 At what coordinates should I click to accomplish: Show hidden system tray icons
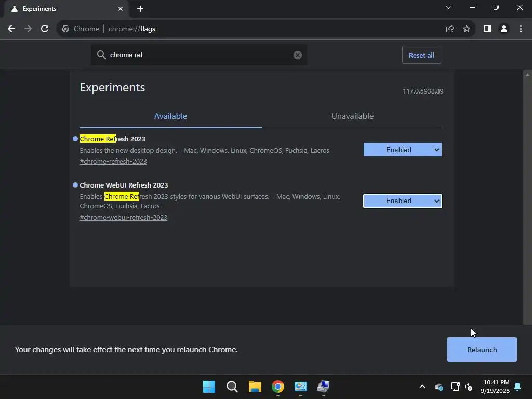[422, 387]
